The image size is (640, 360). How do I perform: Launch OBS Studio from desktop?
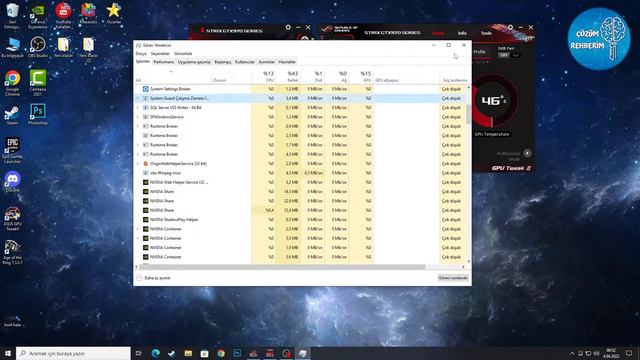coord(38,47)
